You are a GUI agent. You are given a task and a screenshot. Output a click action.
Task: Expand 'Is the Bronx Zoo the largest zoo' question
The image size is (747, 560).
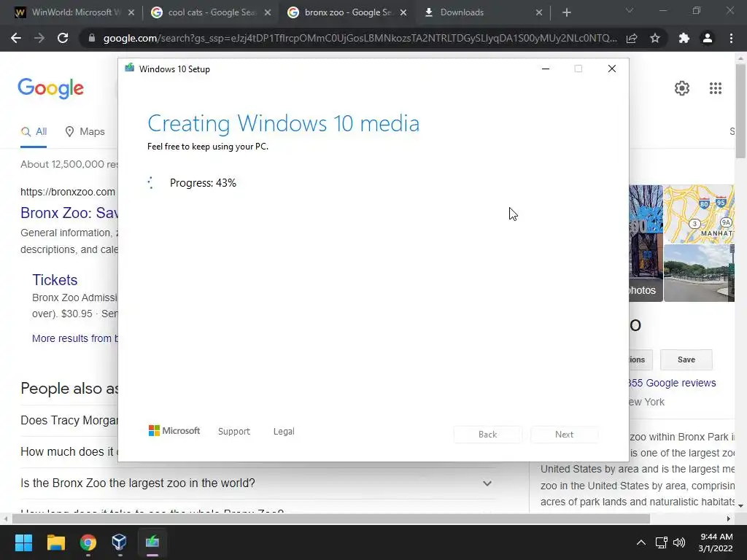(258, 483)
